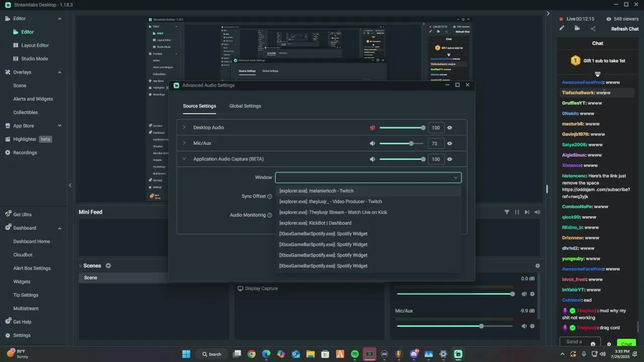Image resolution: width=644 pixels, height=362 pixels.
Task: Open Studio Mode in the sidebar
Action: (x=34, y=58)
